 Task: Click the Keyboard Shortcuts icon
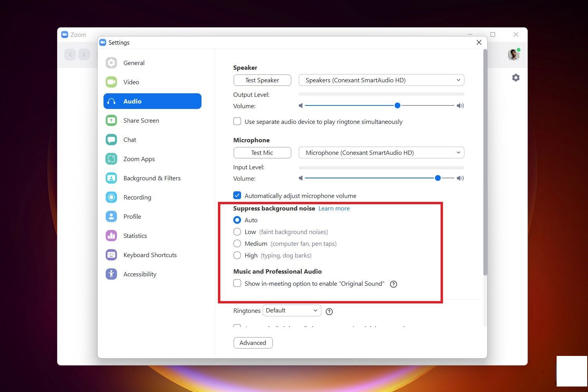[111, 255]
